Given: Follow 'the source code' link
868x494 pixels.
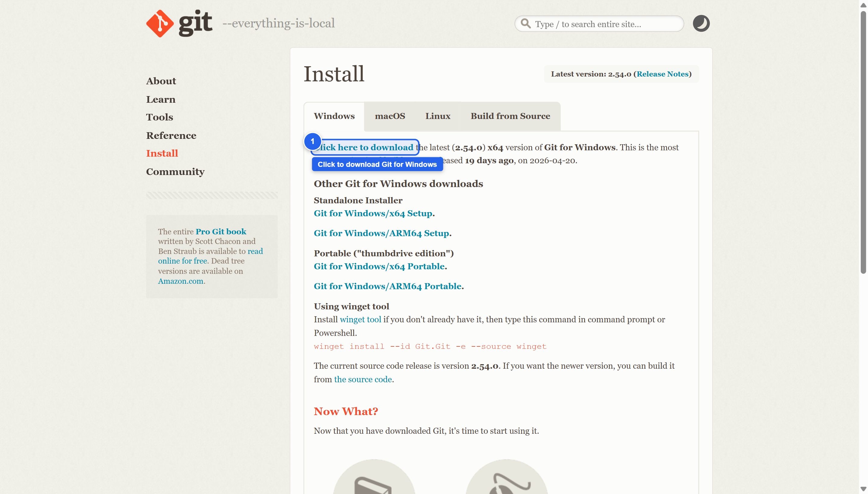Looking at the screenshot, I should 363,379.
